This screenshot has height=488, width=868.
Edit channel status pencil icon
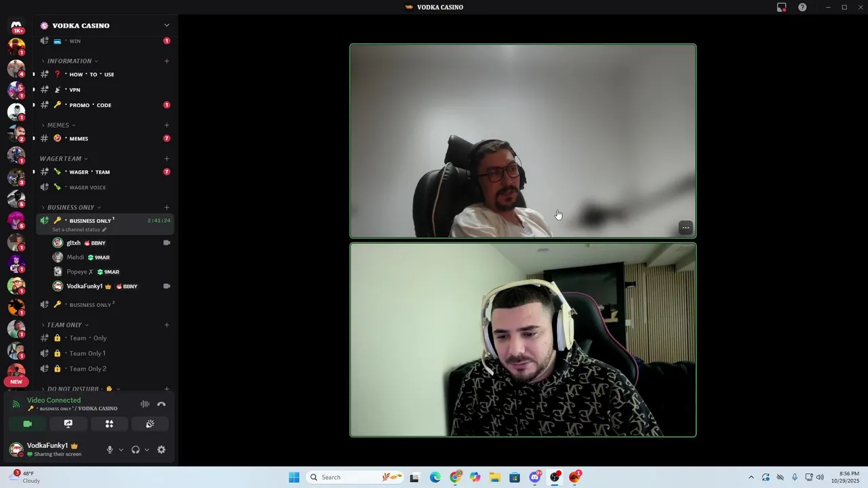(104, 230)
